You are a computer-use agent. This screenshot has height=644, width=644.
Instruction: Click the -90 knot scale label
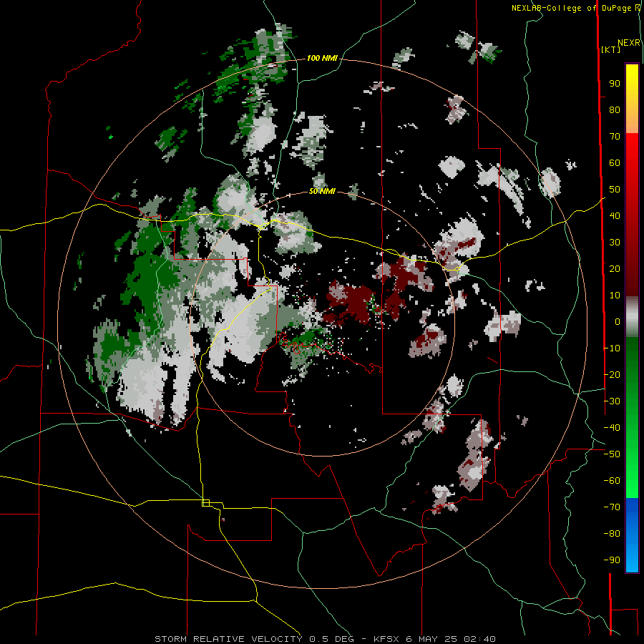click(612, 560)
